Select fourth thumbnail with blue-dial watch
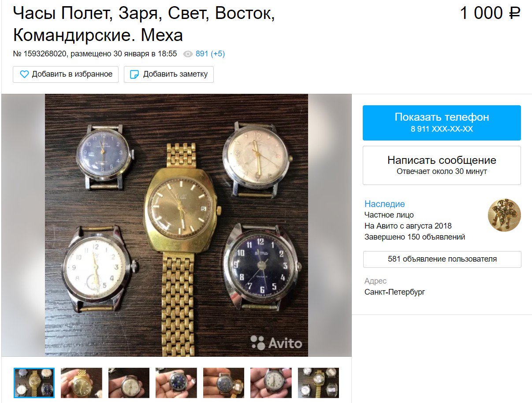The image size is (532, 403). click(x=176, y=383)
